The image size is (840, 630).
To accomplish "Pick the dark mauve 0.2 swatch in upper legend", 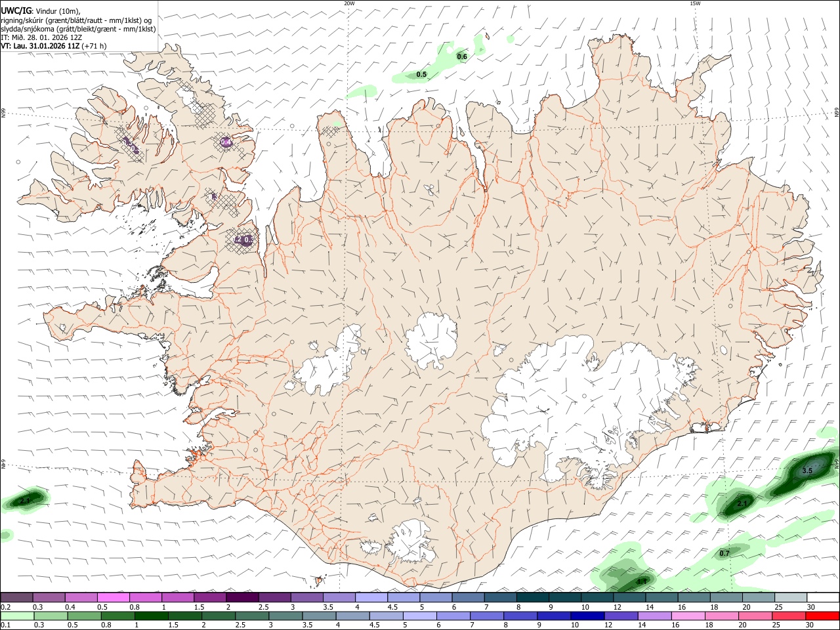I will [x=16, y=598].
